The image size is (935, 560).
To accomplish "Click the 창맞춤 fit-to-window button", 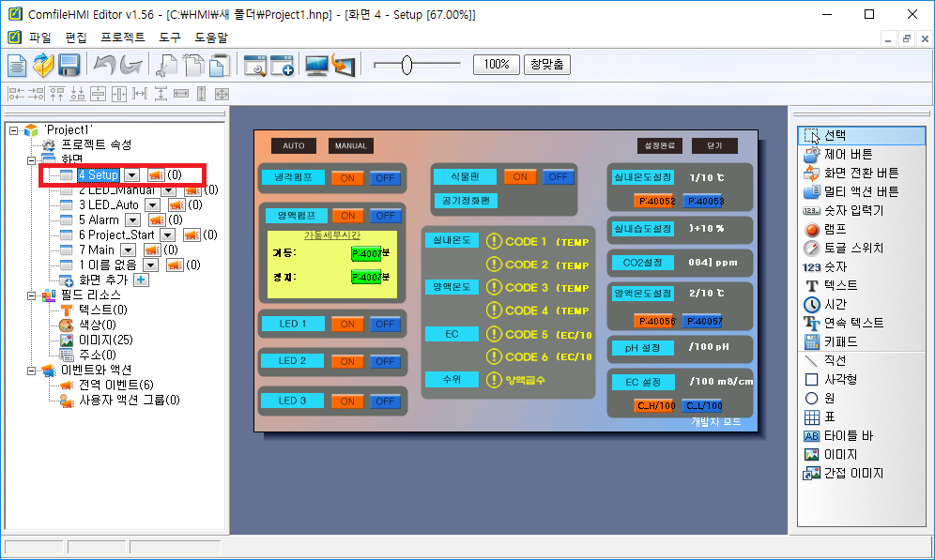I will pyautogui.click(x=546, y=65).
